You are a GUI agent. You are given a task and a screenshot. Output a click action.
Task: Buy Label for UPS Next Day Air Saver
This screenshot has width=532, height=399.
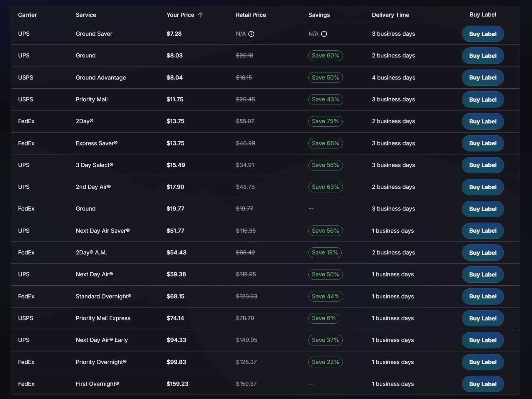pyautogui.click(x=483, y=231)
